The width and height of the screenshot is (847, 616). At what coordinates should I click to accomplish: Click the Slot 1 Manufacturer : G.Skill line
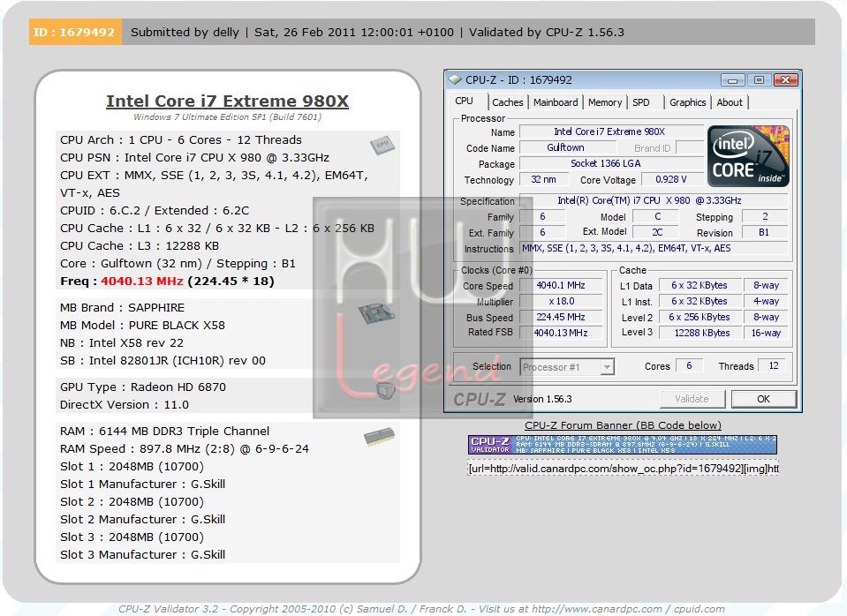142,485
